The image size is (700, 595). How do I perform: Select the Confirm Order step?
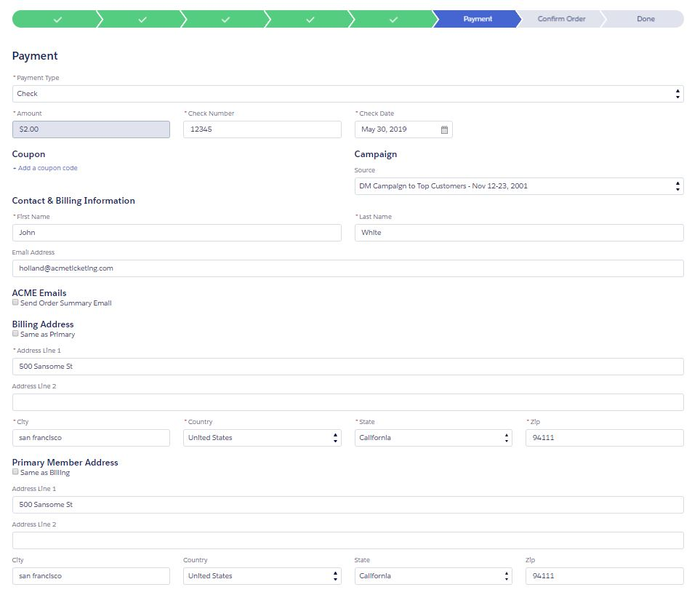(x=560, y=18)
